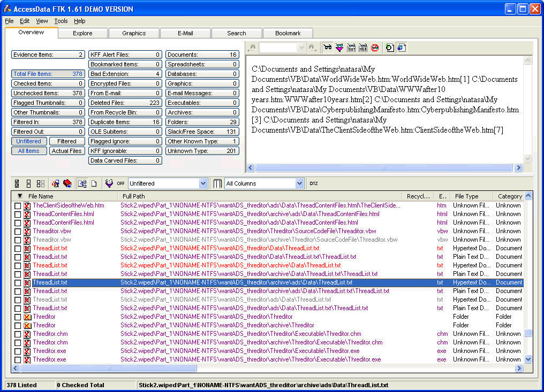544x392 pixels.
Task: Check the box for TheClientSideoftheWeb.htm
Action: click(x=18, y=205)
